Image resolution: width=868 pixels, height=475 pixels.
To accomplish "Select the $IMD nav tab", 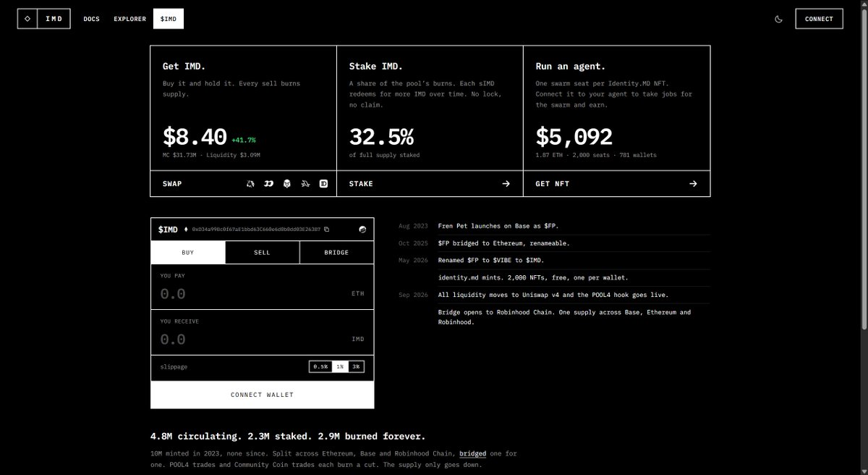I will [169, 19].
